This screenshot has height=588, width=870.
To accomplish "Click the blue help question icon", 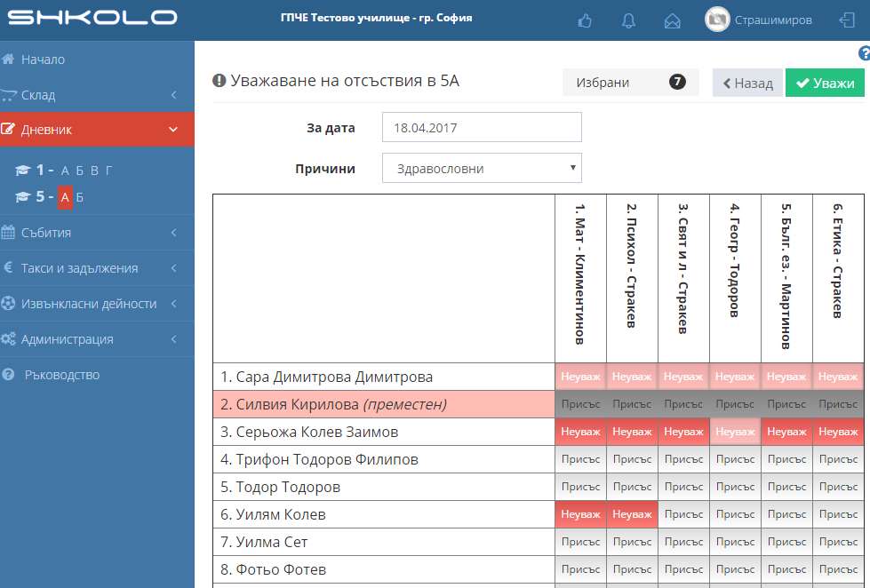I will (863, 53).
